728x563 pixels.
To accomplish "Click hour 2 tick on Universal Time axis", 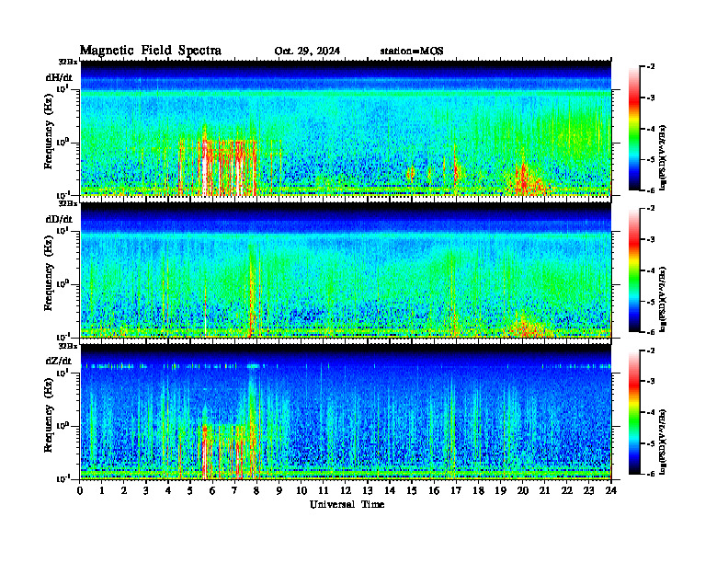I will [124, 491].
